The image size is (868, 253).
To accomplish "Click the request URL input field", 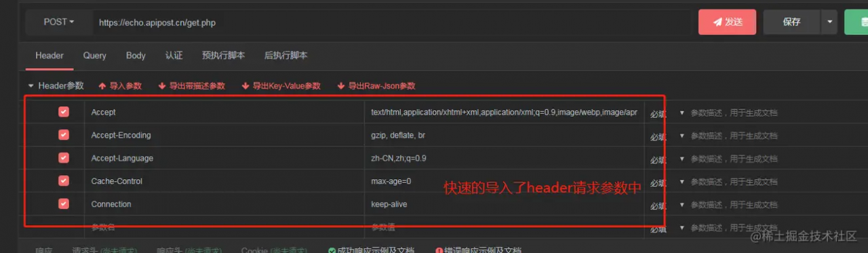I will tap(391, 22).
